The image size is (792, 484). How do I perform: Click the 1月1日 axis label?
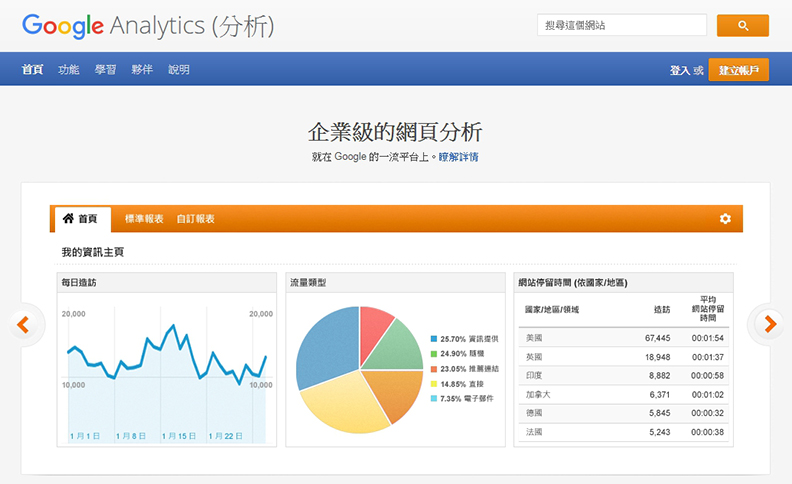point(85,436)
